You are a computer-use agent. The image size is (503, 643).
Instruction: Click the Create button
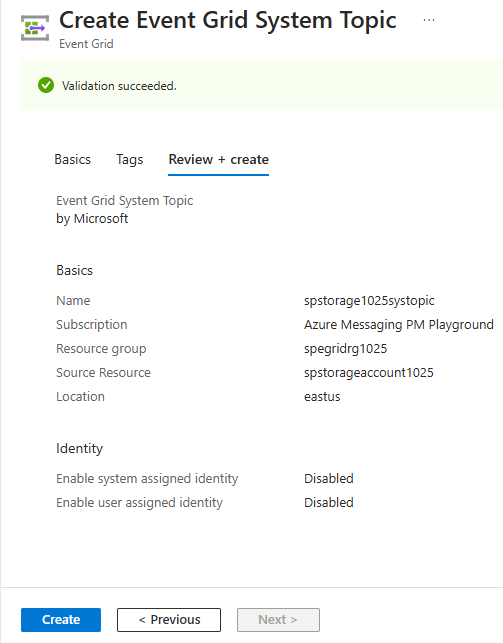point(61,620)
